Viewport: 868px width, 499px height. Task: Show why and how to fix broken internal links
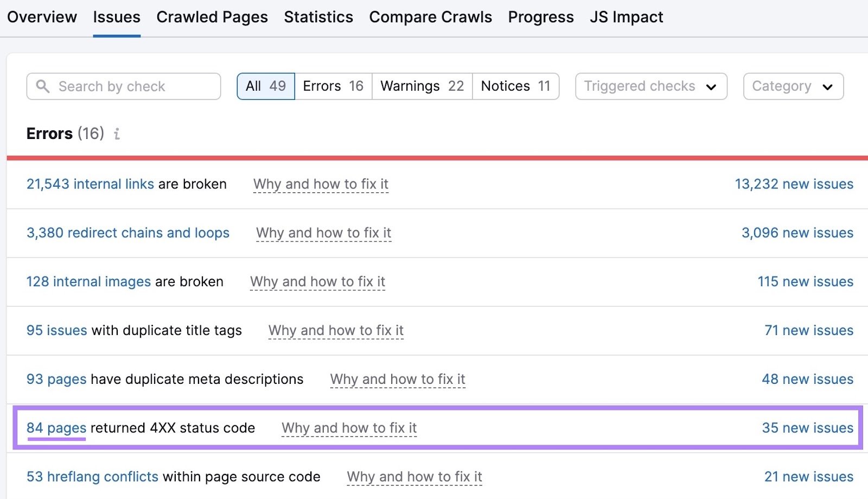[x=321, y=184]
